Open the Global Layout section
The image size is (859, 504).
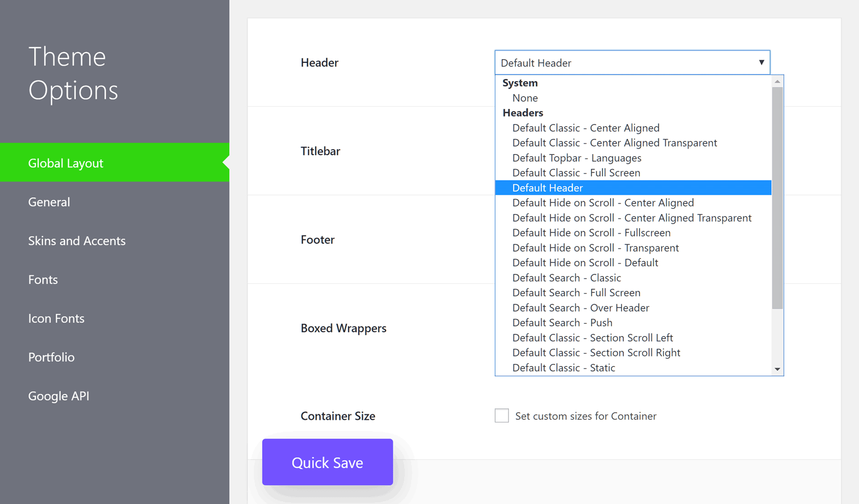pos(65,163)
